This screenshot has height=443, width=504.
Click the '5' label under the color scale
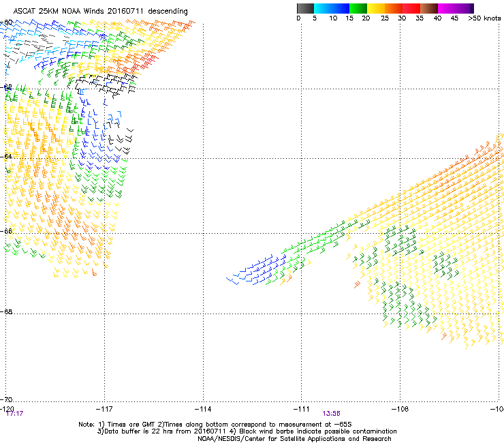pos(315,18)
